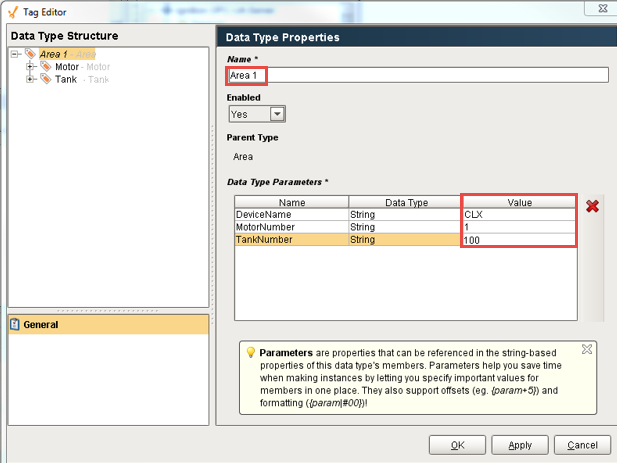Click the General section icon
This screenshot has height=463, width=617.
(x=15, y=325)
